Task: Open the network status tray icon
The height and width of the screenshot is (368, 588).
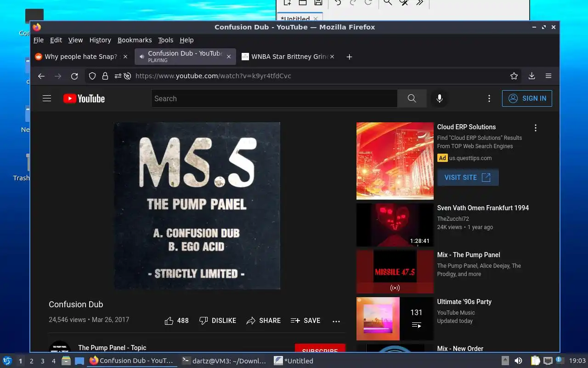Action: tap(548, 361)
